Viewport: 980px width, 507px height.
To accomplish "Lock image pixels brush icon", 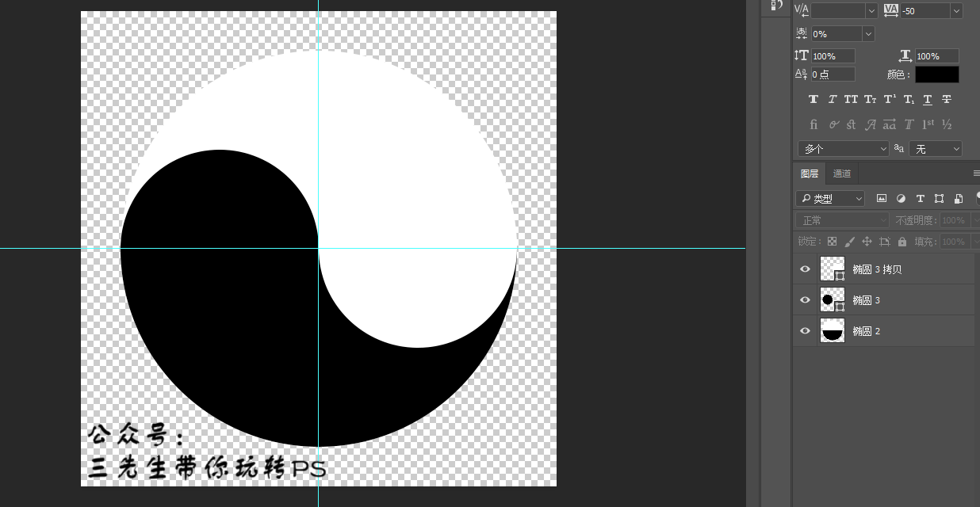I will pos(849,242).
